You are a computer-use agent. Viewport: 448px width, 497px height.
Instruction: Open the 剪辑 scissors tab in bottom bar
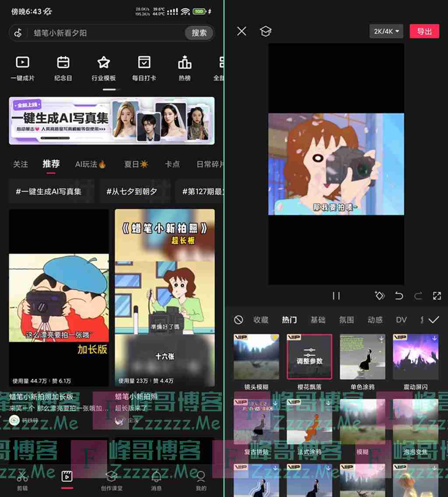tap(22, 480)
